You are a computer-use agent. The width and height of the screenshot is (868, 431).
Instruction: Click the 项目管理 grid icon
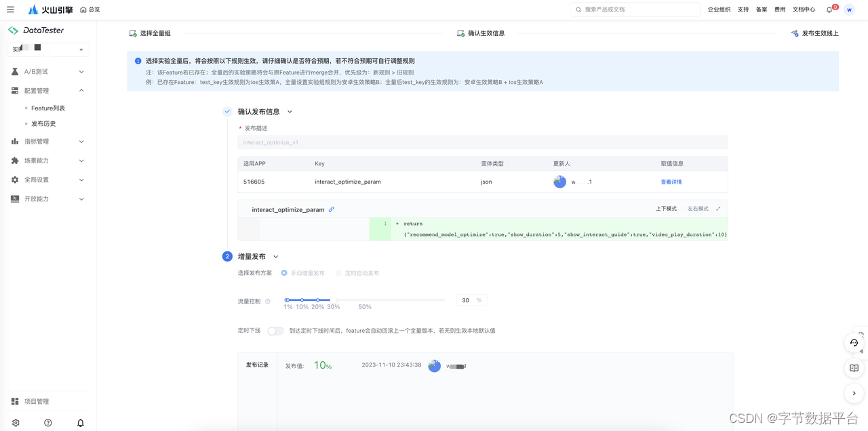15,401
